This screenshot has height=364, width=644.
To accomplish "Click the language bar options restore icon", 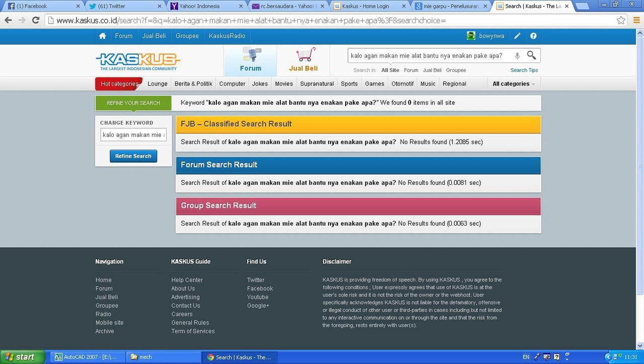I will click(x=568, y=354).
